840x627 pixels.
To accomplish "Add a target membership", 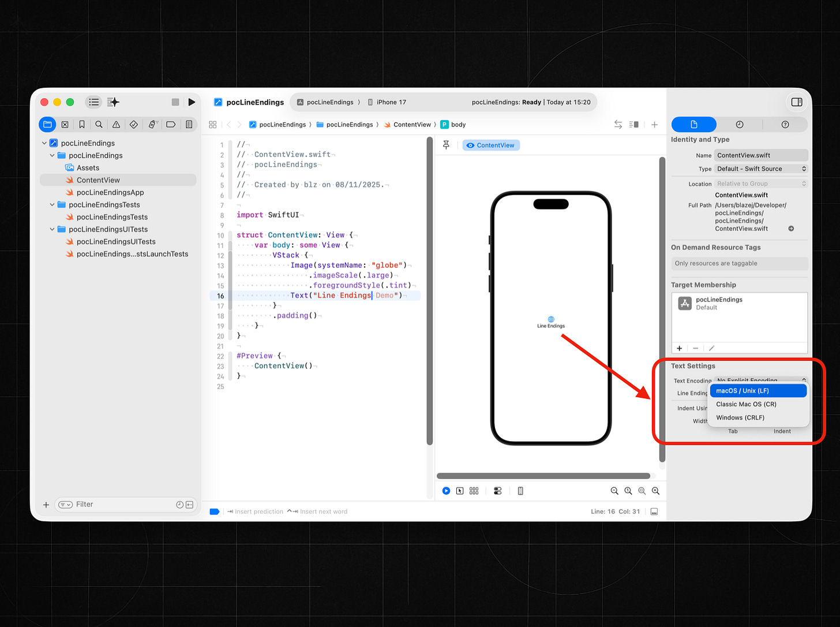I will pyautogui.click(x=680, y=348).
